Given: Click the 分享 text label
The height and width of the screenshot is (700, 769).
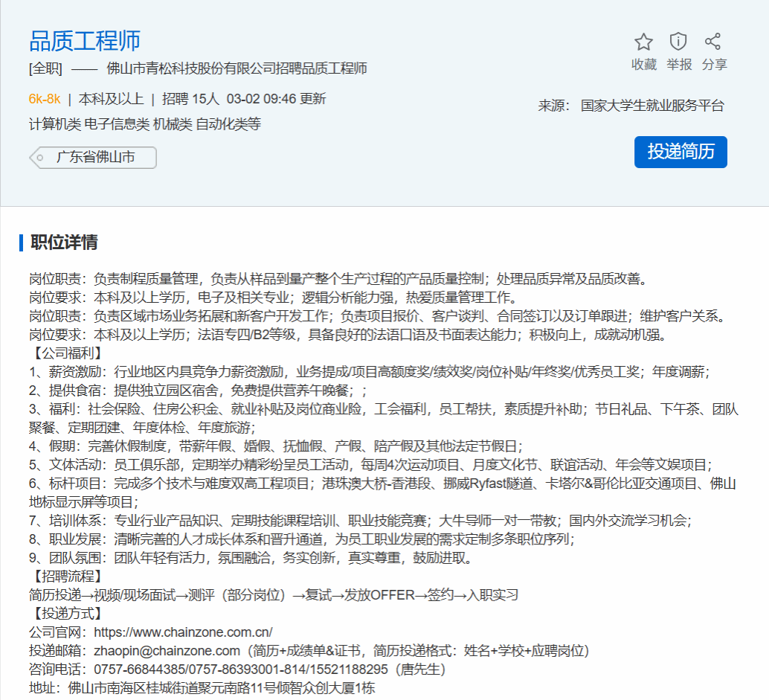Looking at the screenshot, I should (x=714, y=65).
